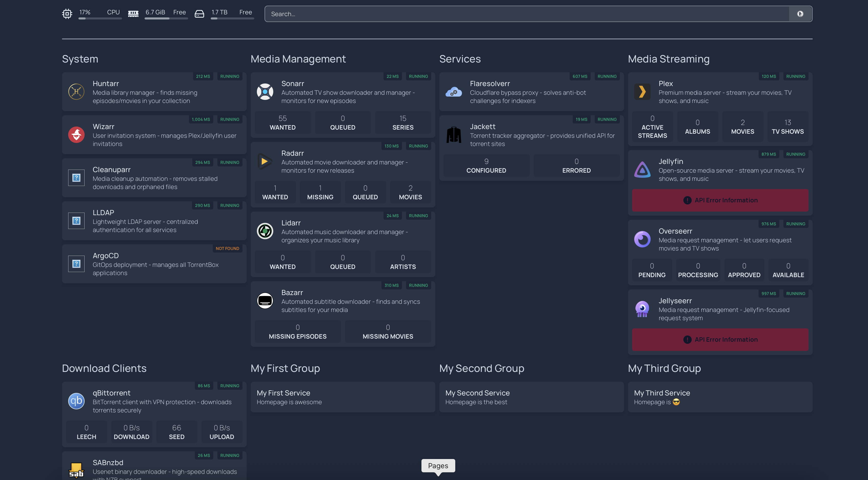The width and height of the screenshot is (868, 480).
Task: Collapse the My Second Group heading
Action: (x=482, y=368)
